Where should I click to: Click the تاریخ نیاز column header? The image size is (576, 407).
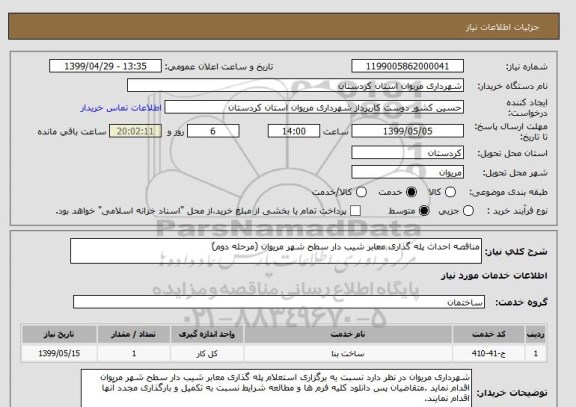coord(59,334)
